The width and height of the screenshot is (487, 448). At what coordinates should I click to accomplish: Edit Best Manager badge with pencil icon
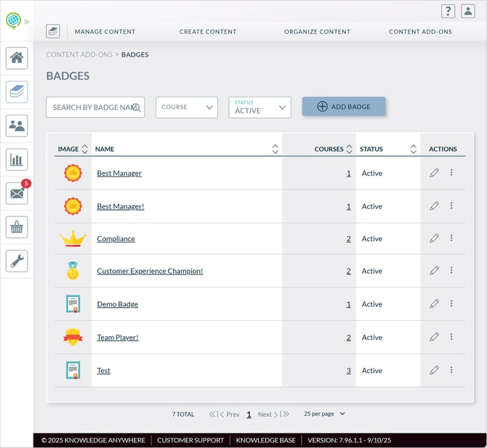pos(434,173)
